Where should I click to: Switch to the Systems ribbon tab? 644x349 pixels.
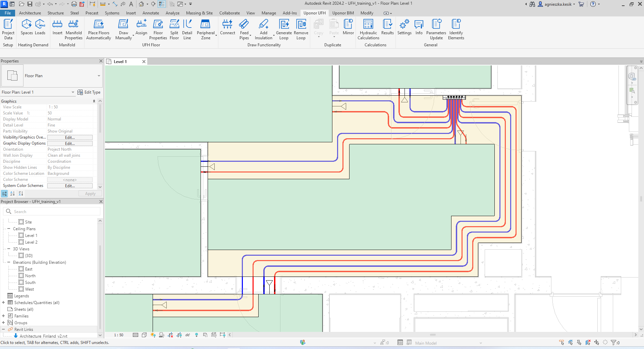pos(112,13)
